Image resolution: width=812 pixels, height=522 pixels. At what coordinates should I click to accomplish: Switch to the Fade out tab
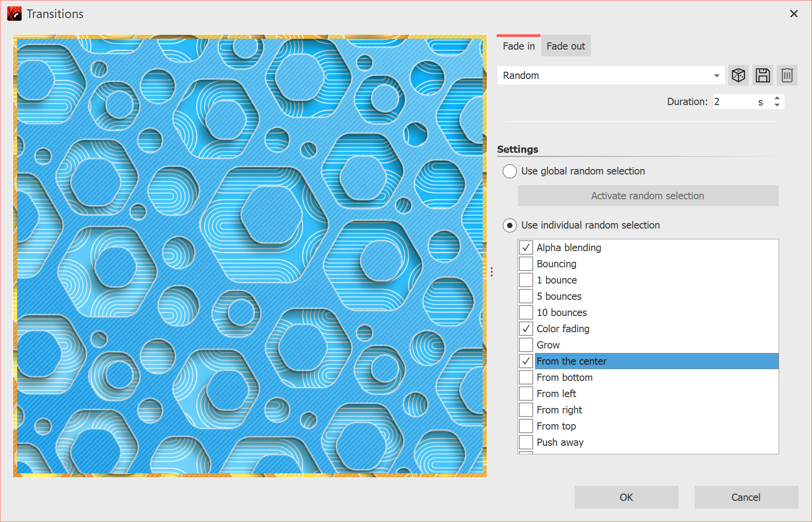(566, 46)
